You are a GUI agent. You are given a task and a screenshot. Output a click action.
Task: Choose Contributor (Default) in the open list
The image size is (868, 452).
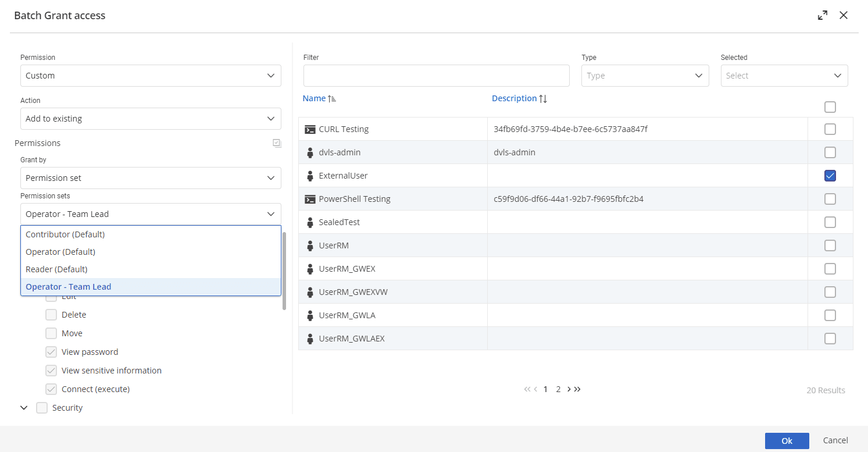65,234
